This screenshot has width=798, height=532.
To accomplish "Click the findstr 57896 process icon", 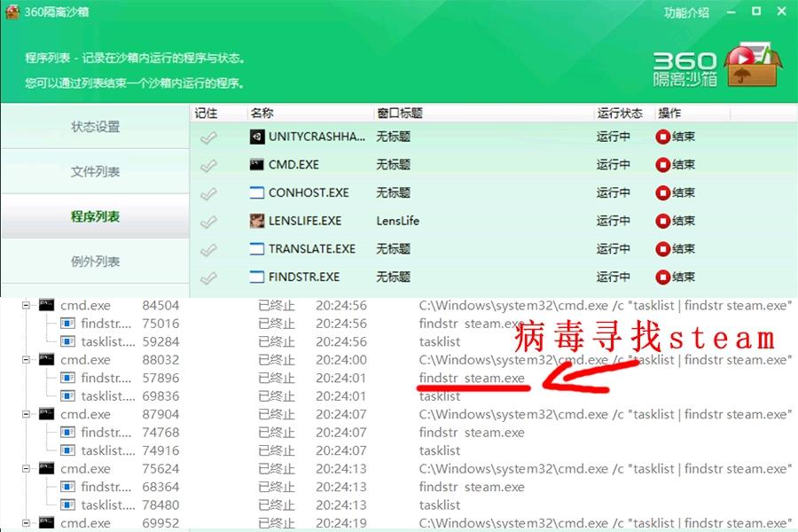I will (67, 378).
